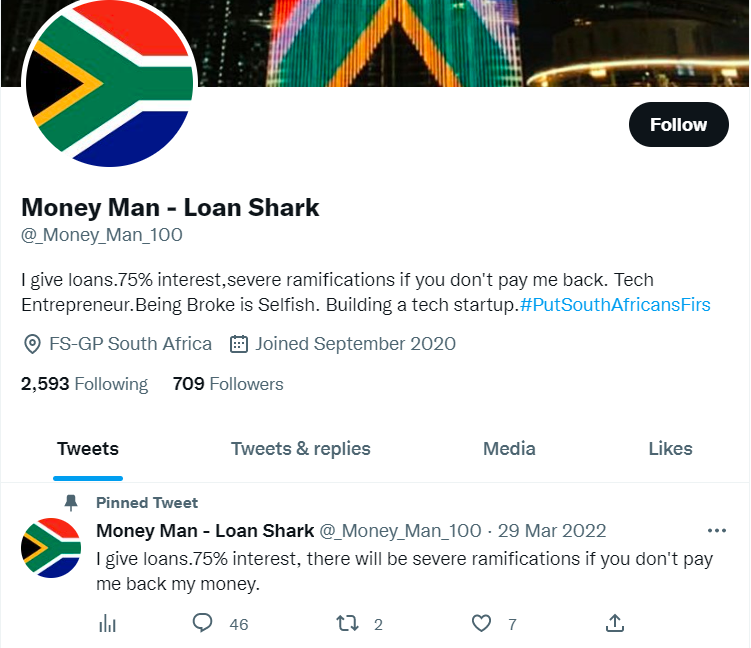Click the small avatar beside pinned tweet

50,548
